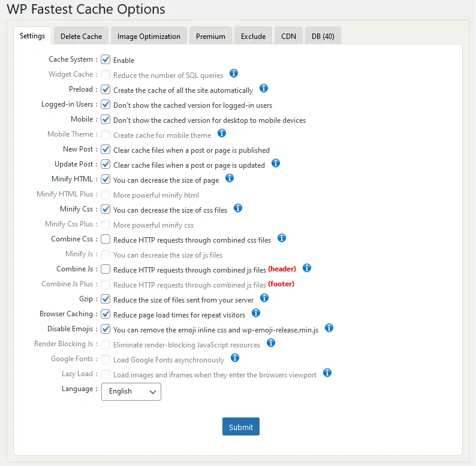Click info icon next to Minify HTML
Screen dimensions: 476x466
pos(230,178)
